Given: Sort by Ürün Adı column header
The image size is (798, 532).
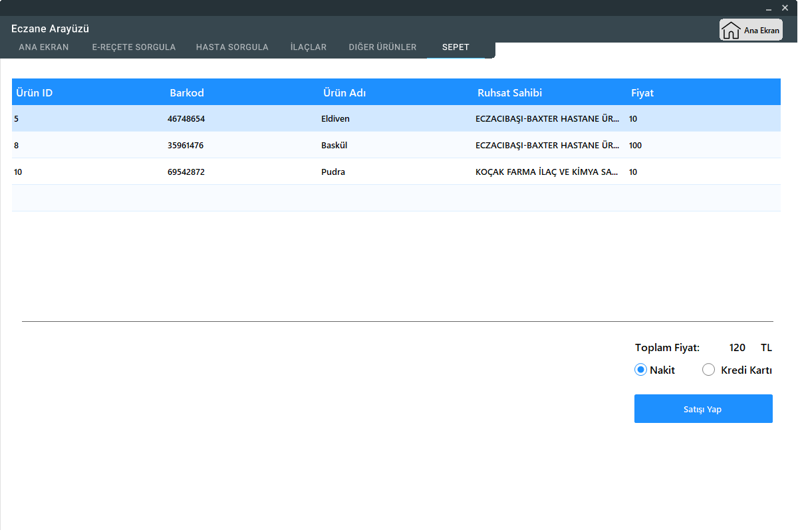Looking at the screenshot, I should (x=344, y=93).
